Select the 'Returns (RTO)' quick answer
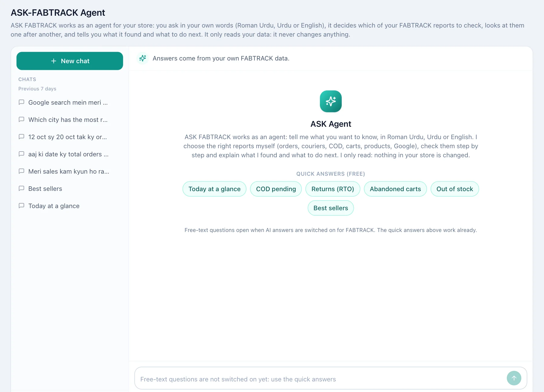Screen dimensions: 544x392 click(x=333, y=189)
